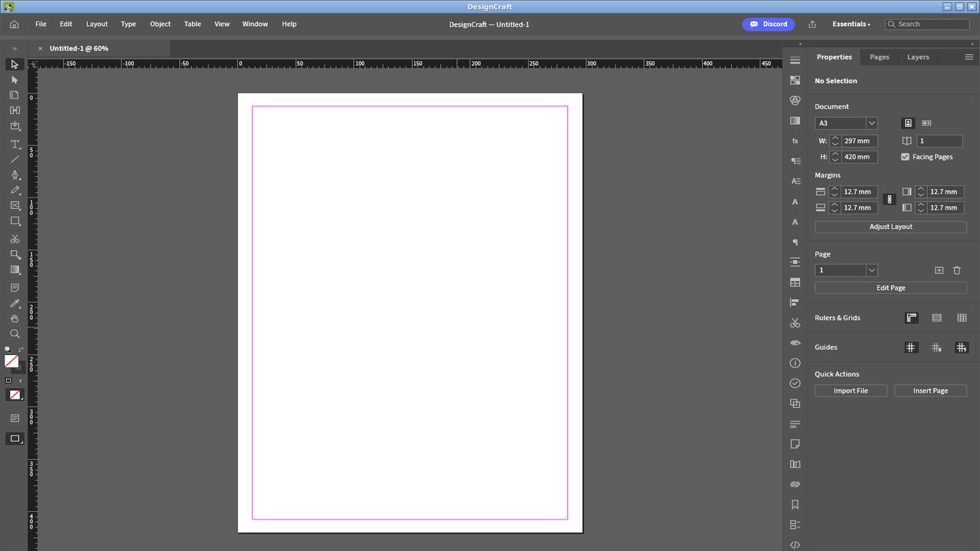Open the Essentials workspace dropdown
Screen dimensions: 980x551
click(x=851, y=24)
